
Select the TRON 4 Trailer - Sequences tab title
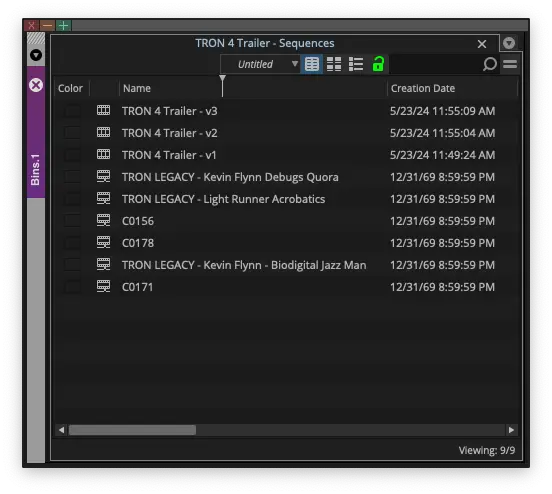click(265, 43)
